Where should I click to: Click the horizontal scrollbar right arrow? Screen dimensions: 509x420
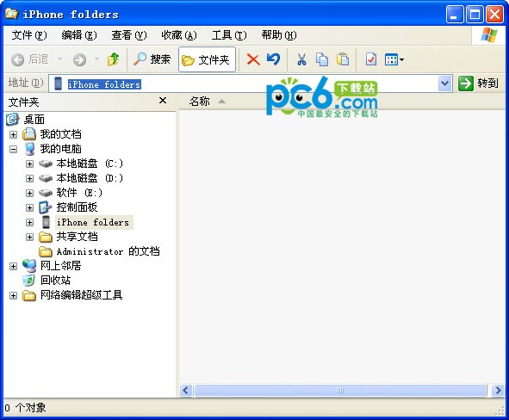(x=497, y=390)
